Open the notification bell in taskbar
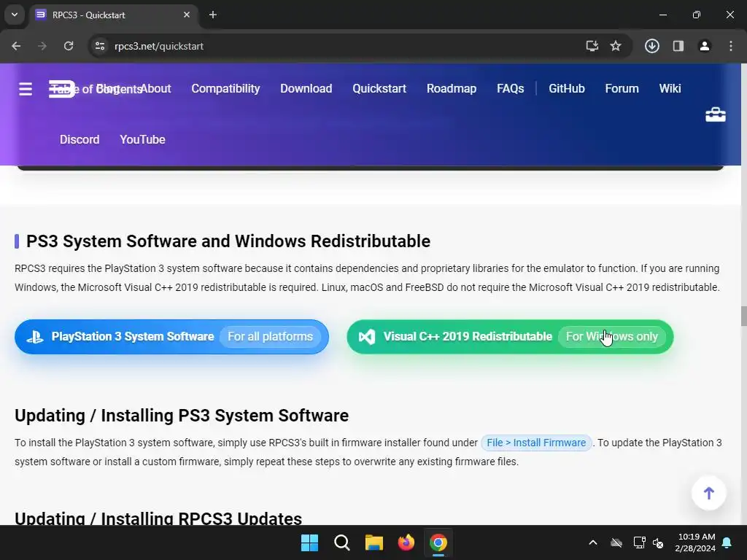Viewport: 747px width, 560px height. [x=727, y=542]
